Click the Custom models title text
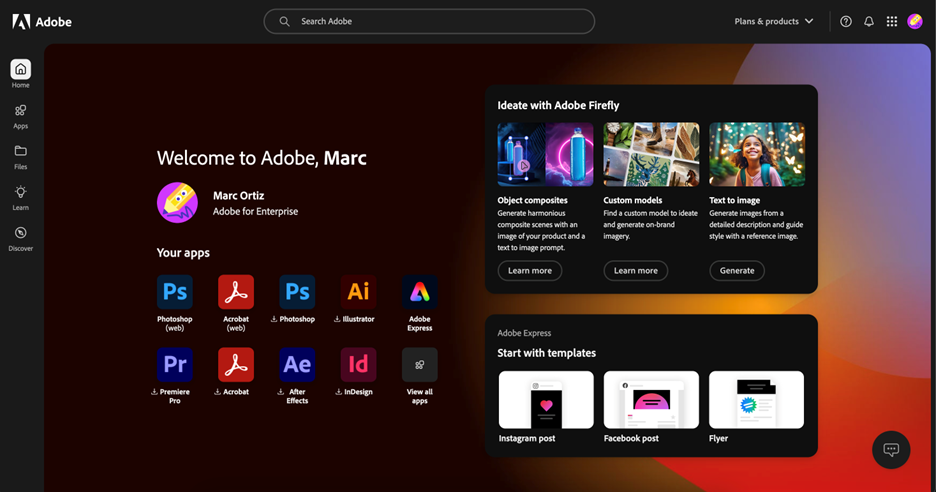 tap(633, 201)
